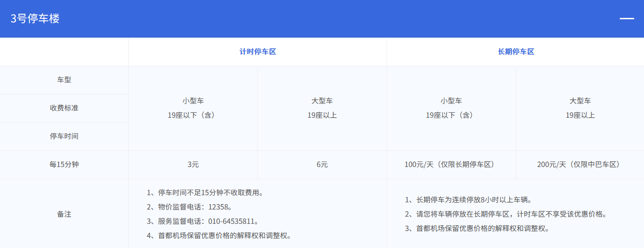Screen dimensions: 644x248
Task: Collapse the 3号停车楼 section with the minus icon
Action: click(x=627, y=19)
